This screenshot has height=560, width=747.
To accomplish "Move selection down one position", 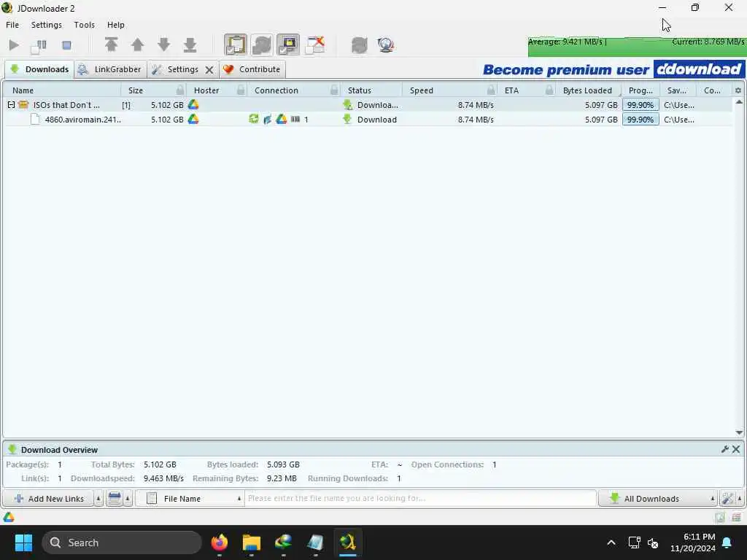I will point(163,44).
